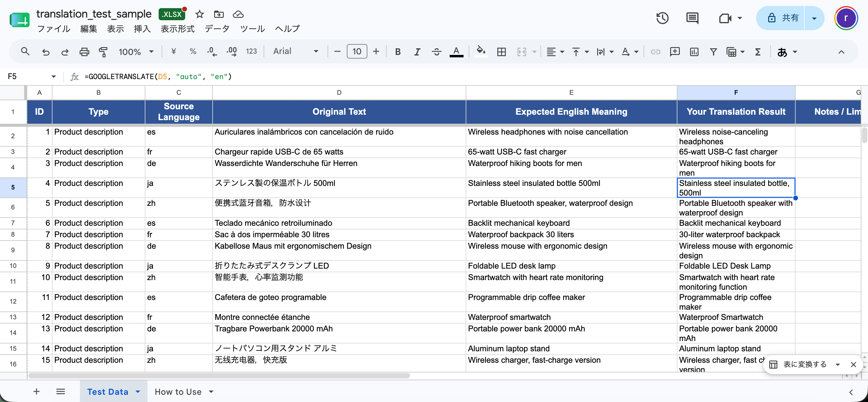Open the Sheets home logo
Image resolution: width=868 pixels, height=402 pixels.
coord(20,20)
